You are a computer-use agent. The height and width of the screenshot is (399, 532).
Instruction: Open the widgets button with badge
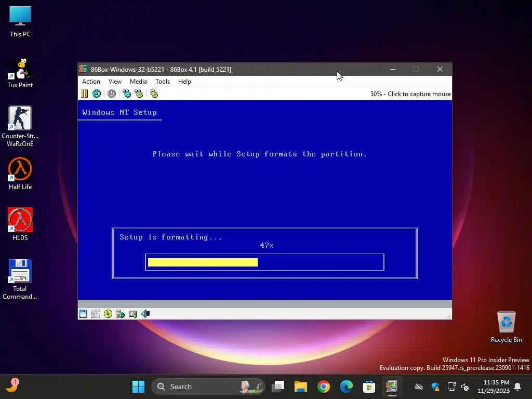[x=12, y=386]
